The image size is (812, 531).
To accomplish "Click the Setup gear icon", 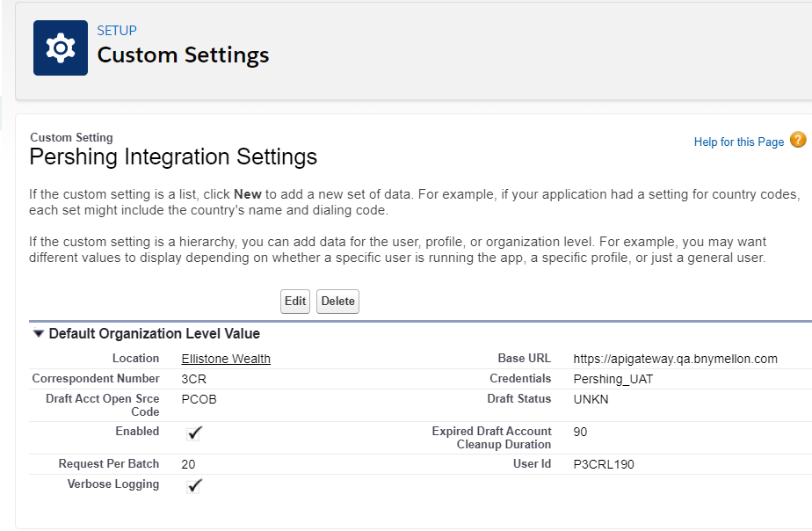I will tap(61, 47).
